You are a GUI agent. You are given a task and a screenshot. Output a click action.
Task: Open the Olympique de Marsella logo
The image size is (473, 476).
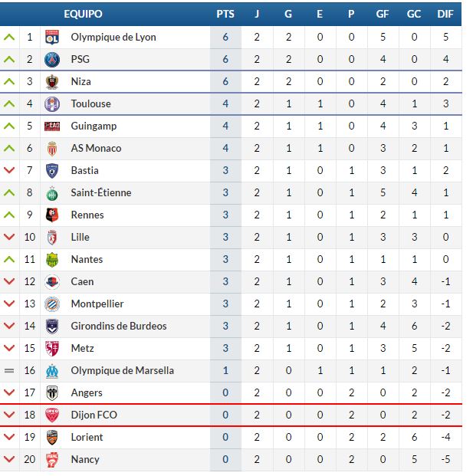coord(52,371)
